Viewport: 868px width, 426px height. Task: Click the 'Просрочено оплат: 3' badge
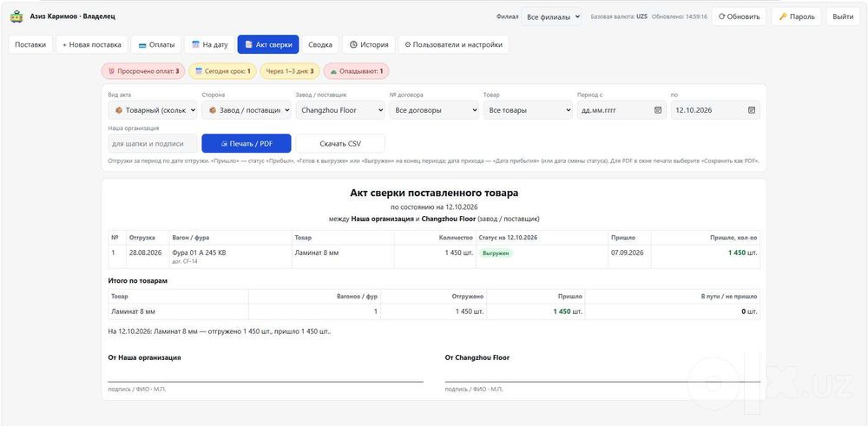(143, 71)
